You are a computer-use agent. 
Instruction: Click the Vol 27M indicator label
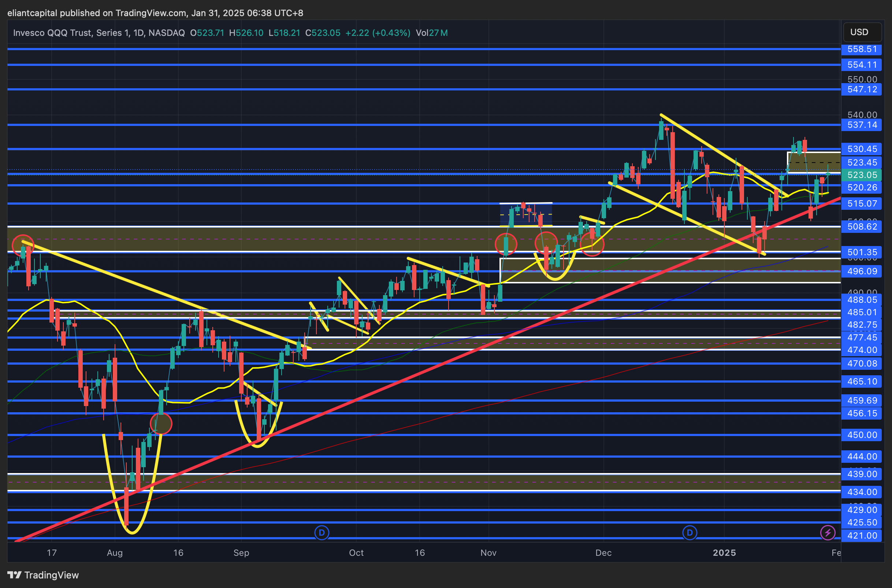[x=432, y=33]
